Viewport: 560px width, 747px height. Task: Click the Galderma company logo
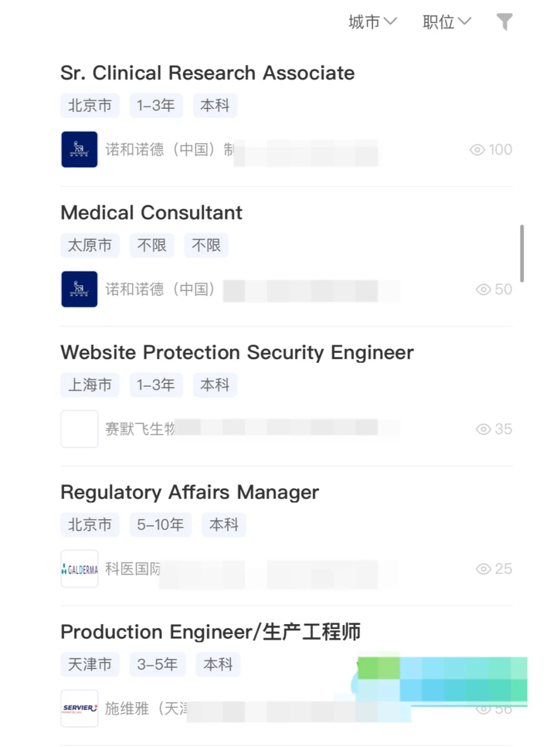coord(79,569)
